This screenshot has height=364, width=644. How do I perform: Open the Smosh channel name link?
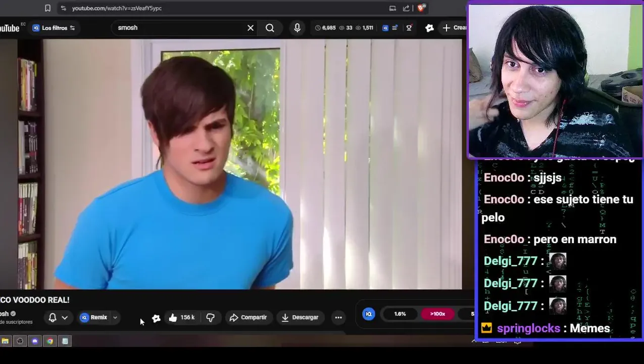[x=5, y=314]
